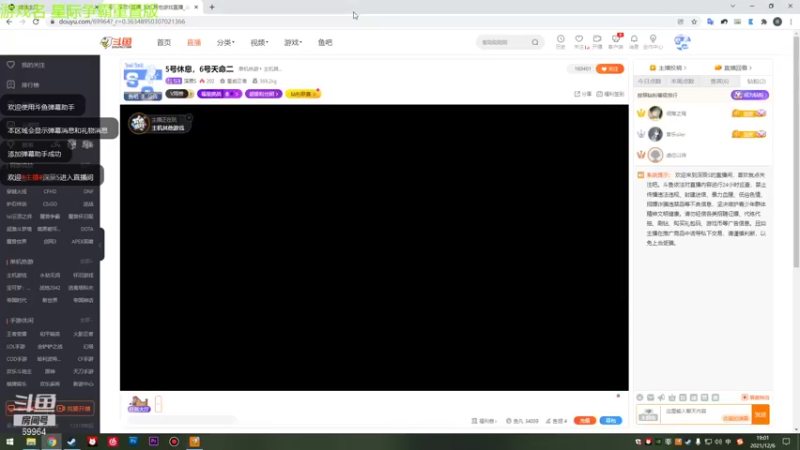This screenshot has height=450, width=800.
Task: Open the 直播回看 replay link
Action: (x=733, y=68)
